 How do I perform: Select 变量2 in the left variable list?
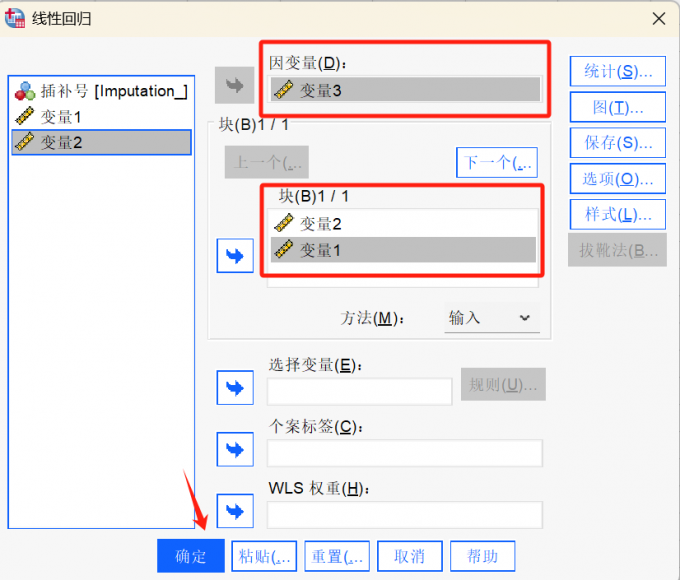pyautogui.click(x=101, y=142)
